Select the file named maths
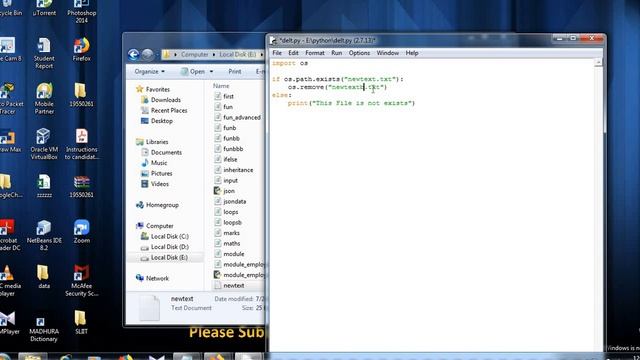The width and height of the screenshot is (640, 360). pyautogui.click(x=227, y=244)
